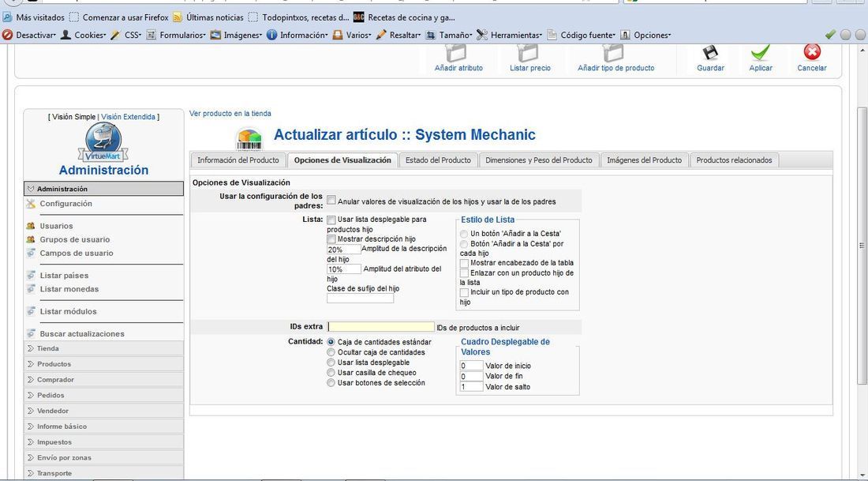Select Usar casilla de chequeo radio

click(331, 373)
